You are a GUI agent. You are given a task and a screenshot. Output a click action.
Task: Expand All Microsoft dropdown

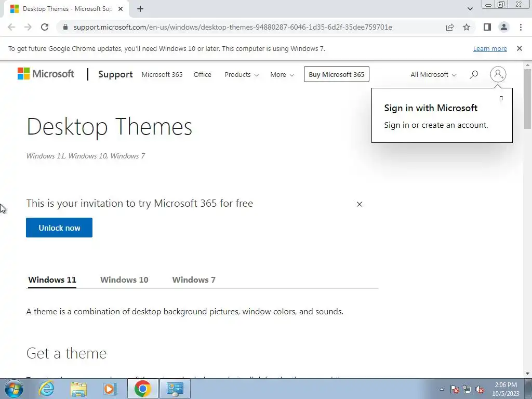pyautogui.click(x=433, y=75)
